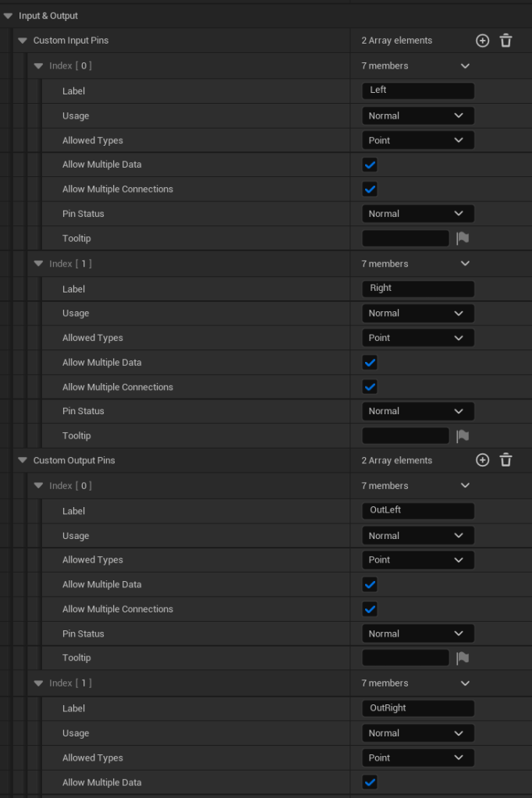Collapse Index 0 under Custom Output Pins
The width and height of the screenshot is (532, 798).
38,486
